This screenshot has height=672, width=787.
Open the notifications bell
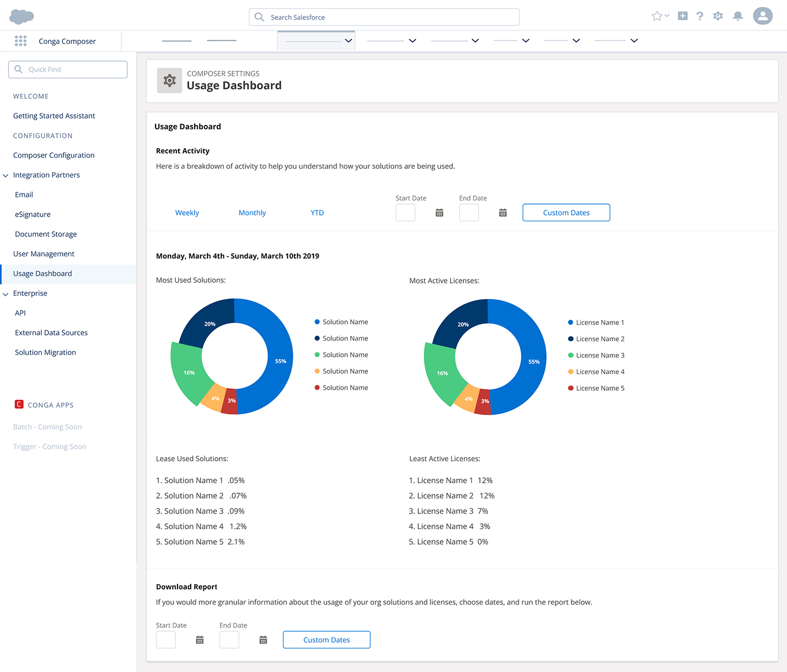pos(737,16)
